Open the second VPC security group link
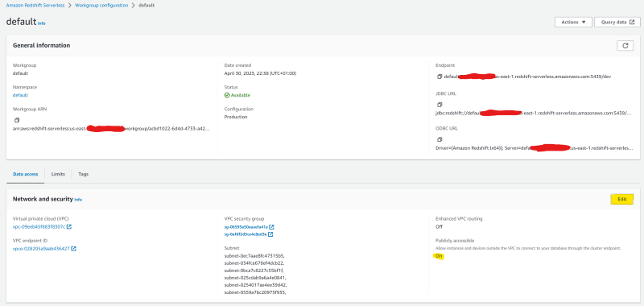Screen dimensions: 644x306 [x=246, y=234]
